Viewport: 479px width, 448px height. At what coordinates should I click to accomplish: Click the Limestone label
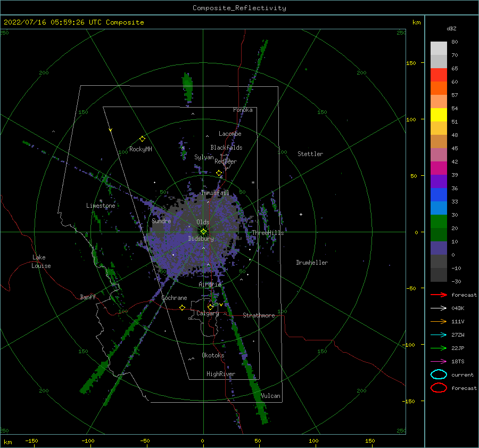[x=101, y=206]
